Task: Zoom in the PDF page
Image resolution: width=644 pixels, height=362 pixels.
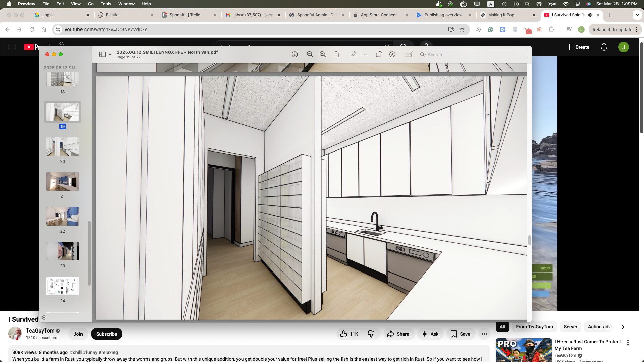Action: [323, 54]
